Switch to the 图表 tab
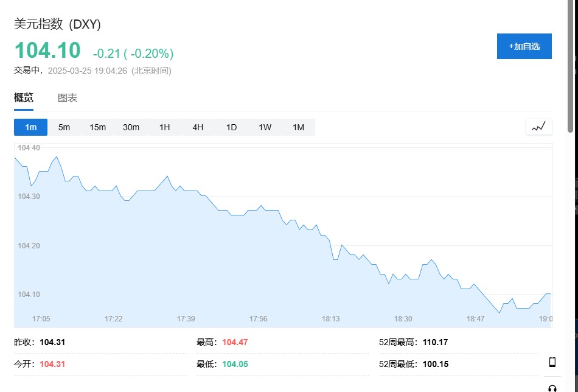 (68, 98)
